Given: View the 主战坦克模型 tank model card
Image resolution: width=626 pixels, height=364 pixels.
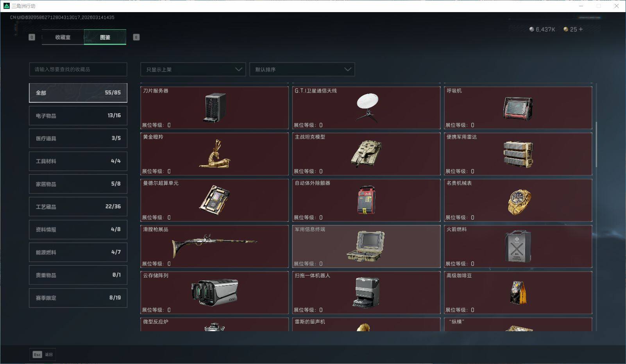Looking at the screenshot, I should 366,153.
